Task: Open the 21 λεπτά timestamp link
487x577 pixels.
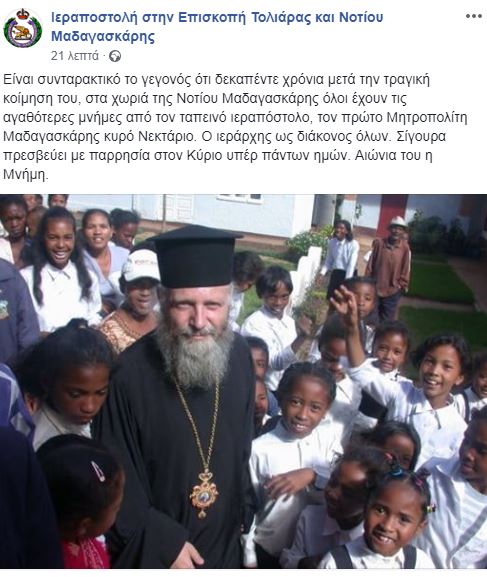Action: coord(75,56)
